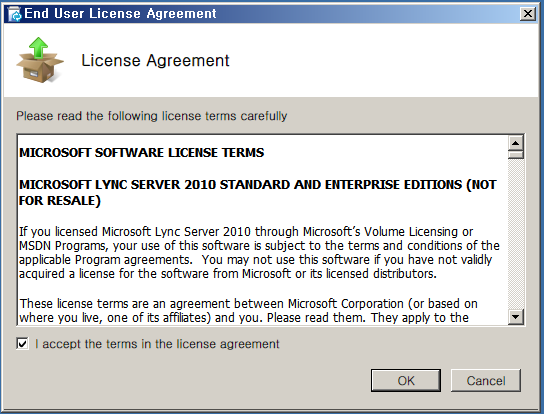Click the paragraph starting 'These license terms'
This screenshot has width=544, height=414.
click(x=248, y=311)
